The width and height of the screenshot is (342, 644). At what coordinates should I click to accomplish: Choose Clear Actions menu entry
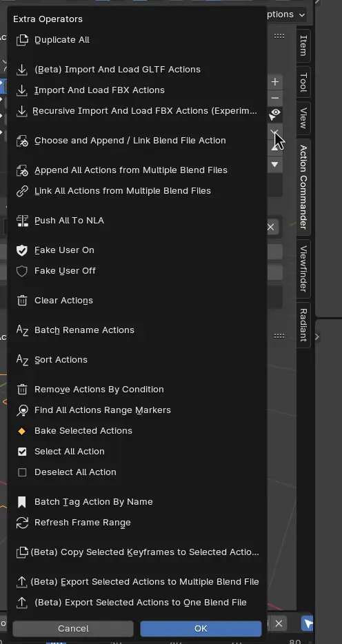point(137,301)
